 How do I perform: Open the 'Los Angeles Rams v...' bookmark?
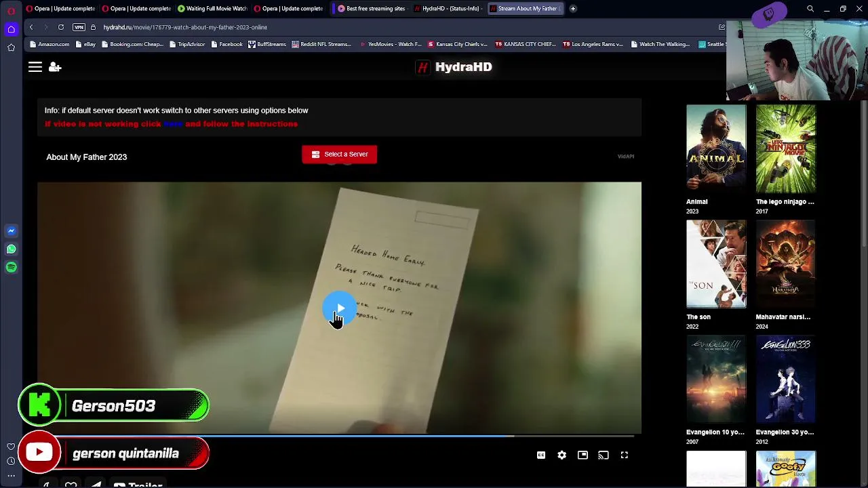click(593, 45)
